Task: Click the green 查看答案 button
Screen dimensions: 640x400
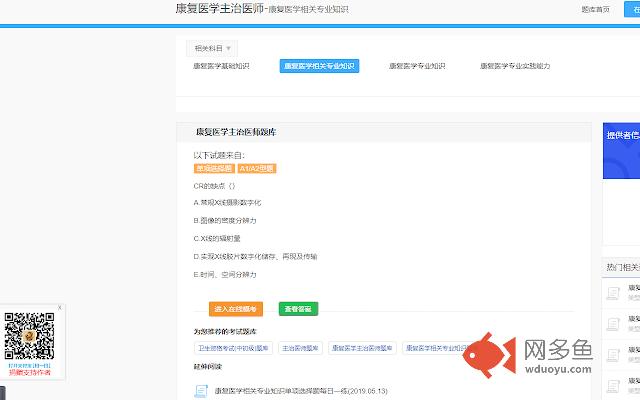Action: coord(298,309)
